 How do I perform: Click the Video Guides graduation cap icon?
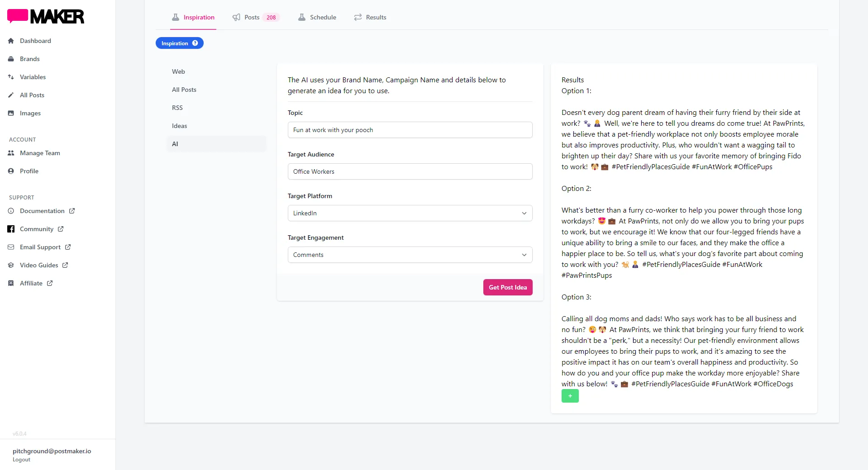coord(11,265)
